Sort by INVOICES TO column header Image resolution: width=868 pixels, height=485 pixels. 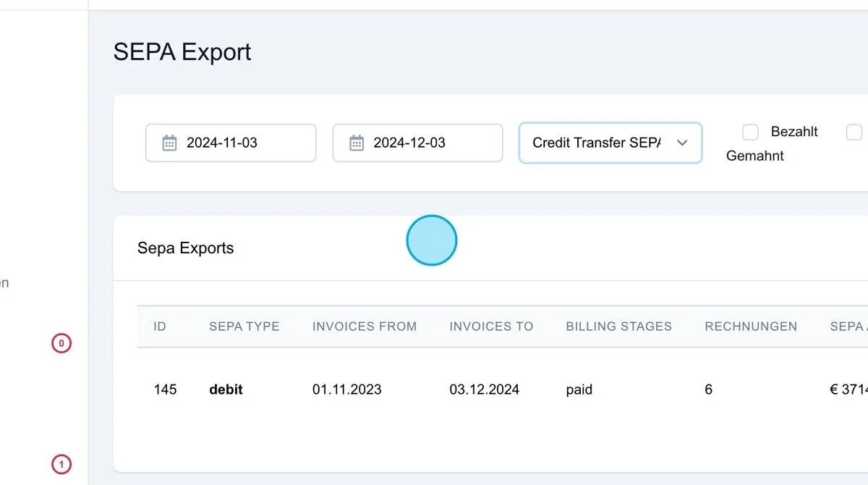click(x=491, y=326)
